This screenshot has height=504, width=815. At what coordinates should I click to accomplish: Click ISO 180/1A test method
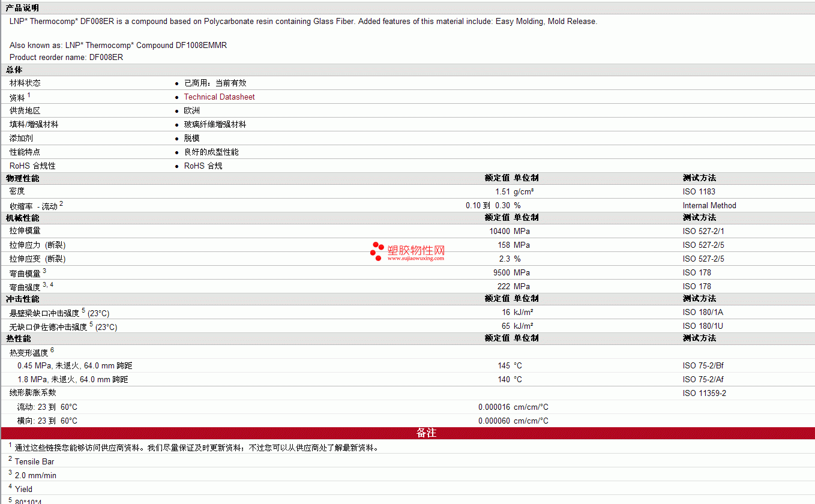pos(703,312)
